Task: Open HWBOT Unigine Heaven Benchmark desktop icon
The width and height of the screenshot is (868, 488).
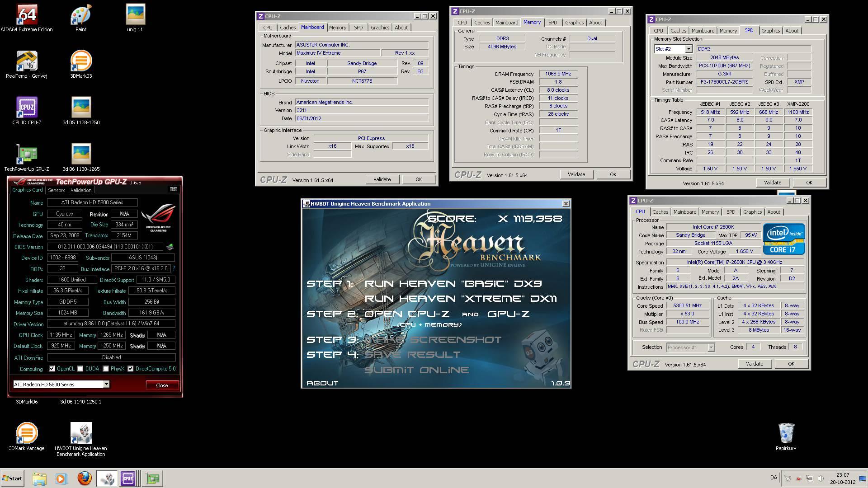Action: coord(81,439)
